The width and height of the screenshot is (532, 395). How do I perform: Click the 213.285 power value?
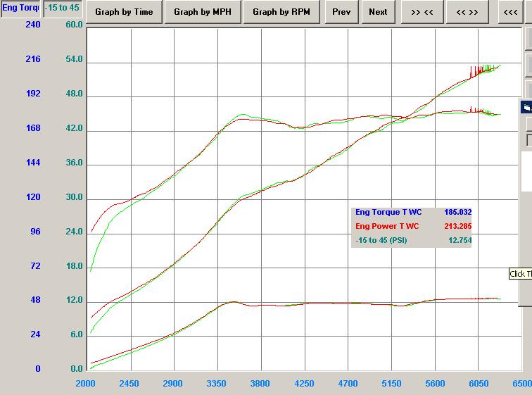tap(457, 226)
